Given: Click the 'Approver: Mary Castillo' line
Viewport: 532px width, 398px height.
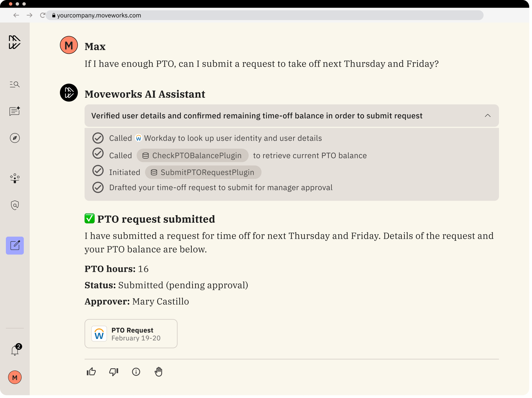Looking at the screenshot, I should point(137,302).
